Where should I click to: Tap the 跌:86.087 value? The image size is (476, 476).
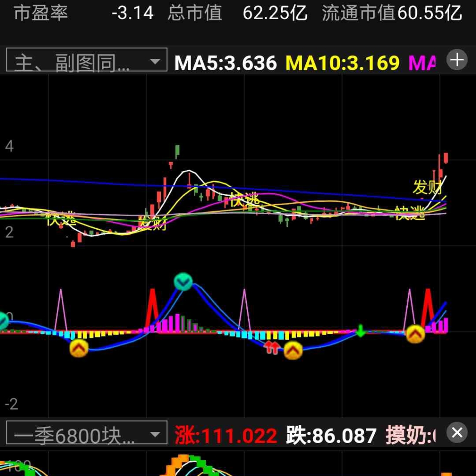(331, 436)
